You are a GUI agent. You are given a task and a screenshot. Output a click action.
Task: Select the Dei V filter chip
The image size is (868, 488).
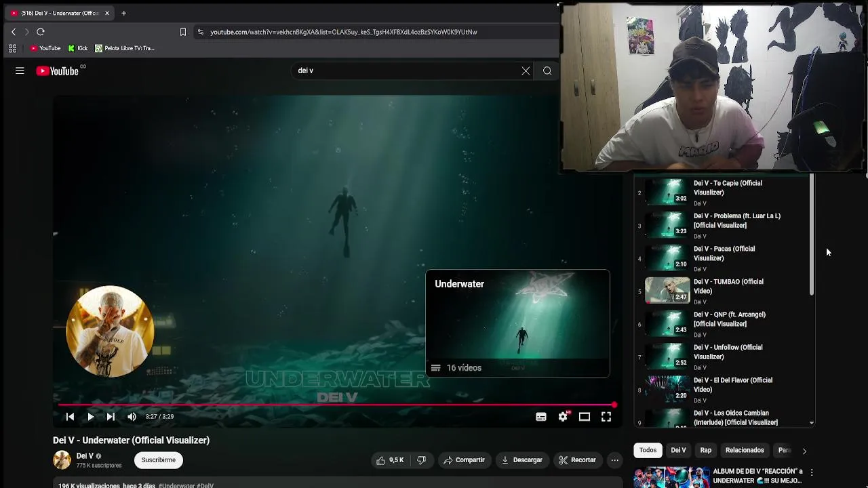coord(678,450)
